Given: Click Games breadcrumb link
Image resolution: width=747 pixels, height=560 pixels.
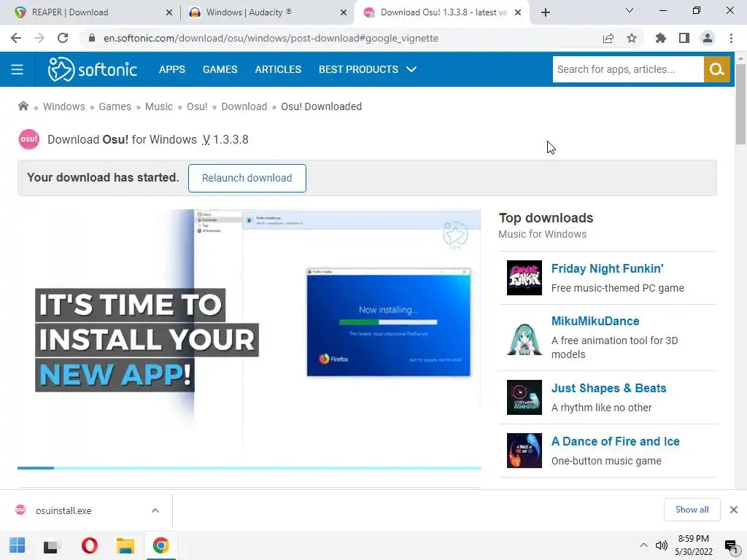Looking at the screenshot, I should pyautogui.click(x=115, y=106).
